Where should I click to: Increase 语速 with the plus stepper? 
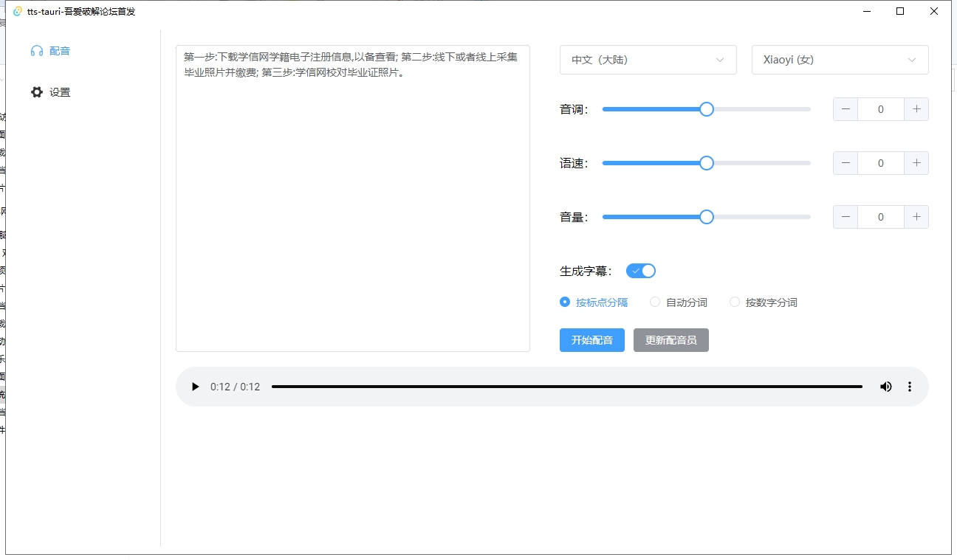(916, 162)
